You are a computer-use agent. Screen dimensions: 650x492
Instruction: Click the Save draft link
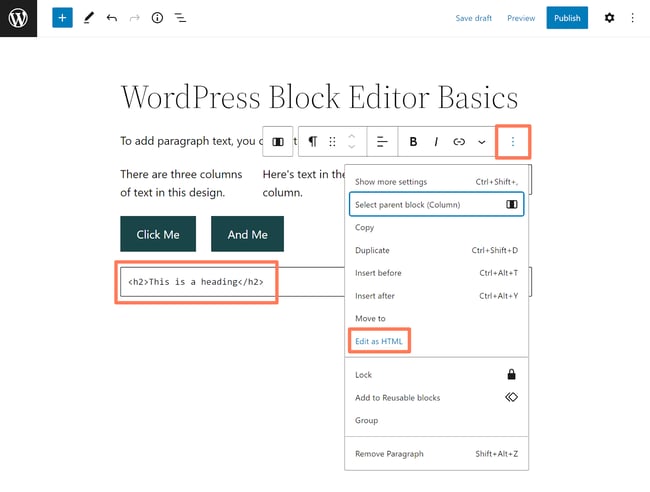[x=474, y=18]
